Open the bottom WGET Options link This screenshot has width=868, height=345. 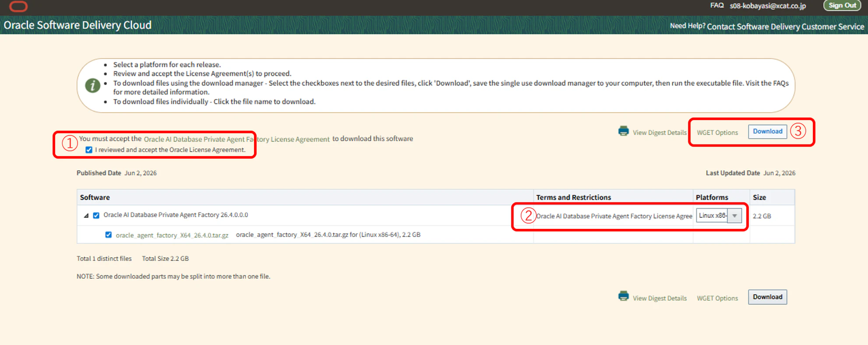coord(717,298)
